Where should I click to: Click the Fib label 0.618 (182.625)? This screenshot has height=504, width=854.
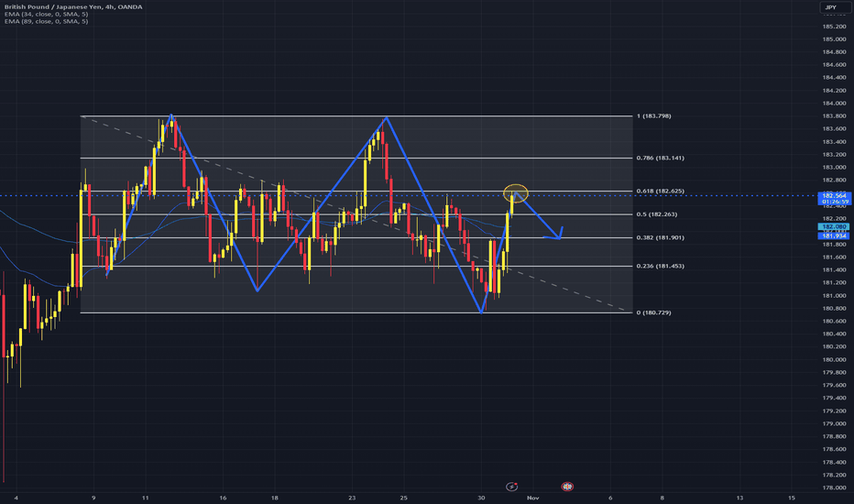pyautogui.click(x=660, y=192)
